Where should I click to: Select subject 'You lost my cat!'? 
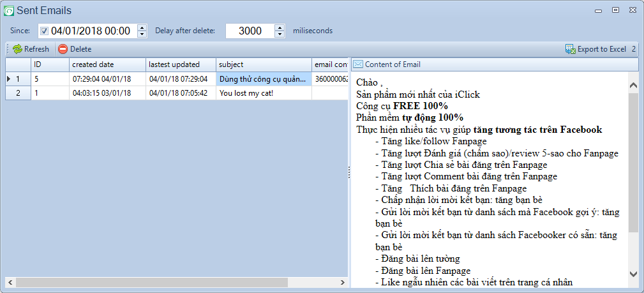click(x=264, y=93)
